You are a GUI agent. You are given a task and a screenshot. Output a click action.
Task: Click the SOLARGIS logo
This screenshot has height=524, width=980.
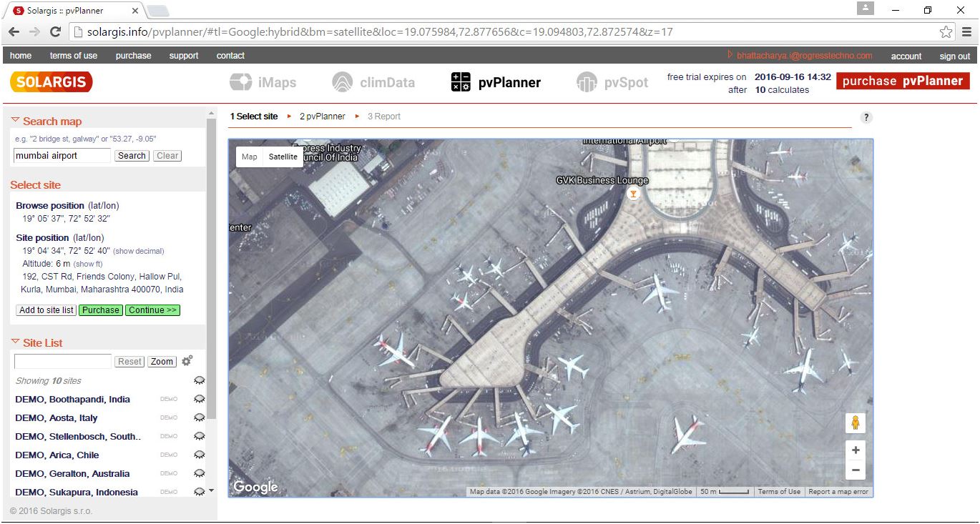(52, 81)
